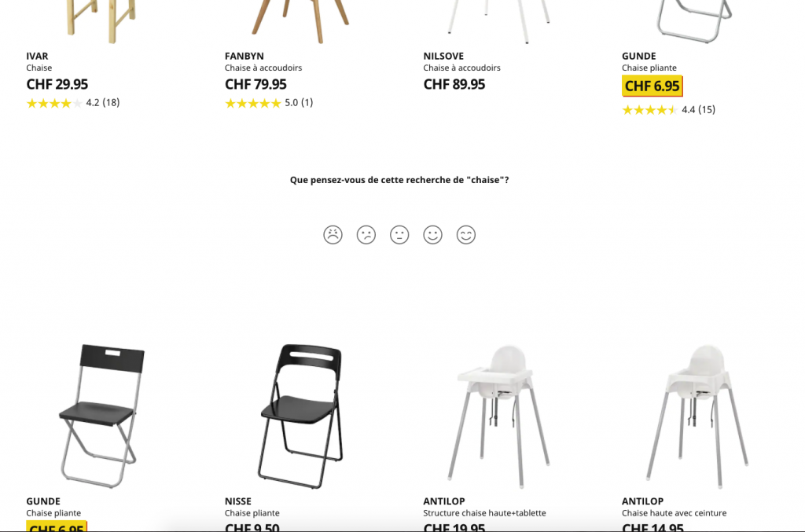Open the NILSOVE chair product link
The width and height of the screenshot is (805, 532).
(x=461, y=61)
